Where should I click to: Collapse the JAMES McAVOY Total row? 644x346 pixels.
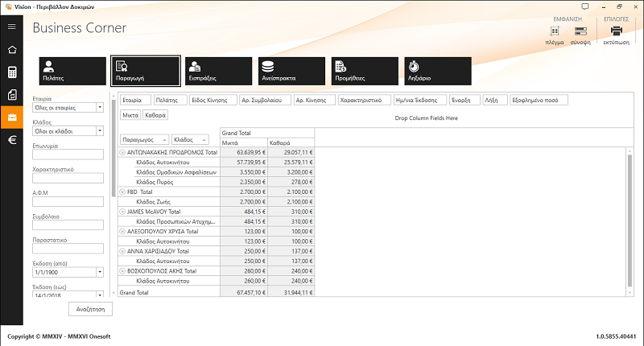[x=122, y=212]
